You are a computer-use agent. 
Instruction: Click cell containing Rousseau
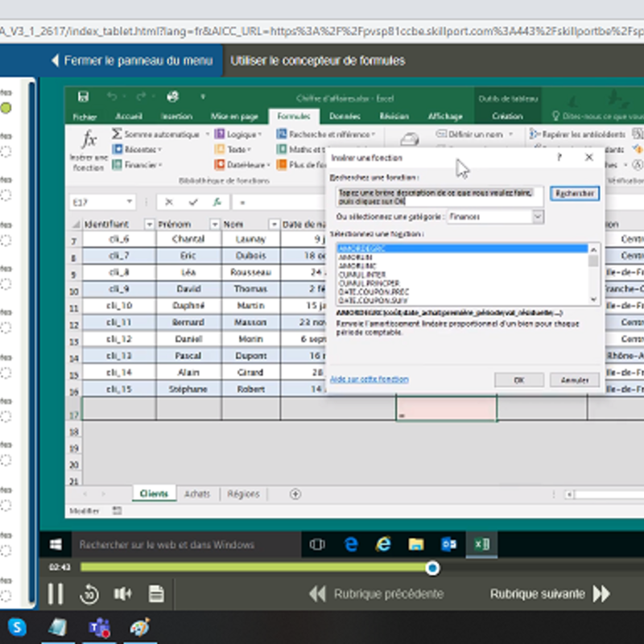250,272
